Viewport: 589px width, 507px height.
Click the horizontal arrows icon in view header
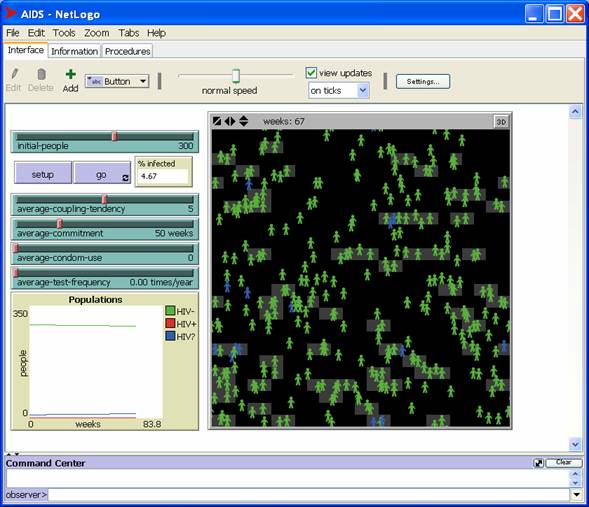(230, 121)
